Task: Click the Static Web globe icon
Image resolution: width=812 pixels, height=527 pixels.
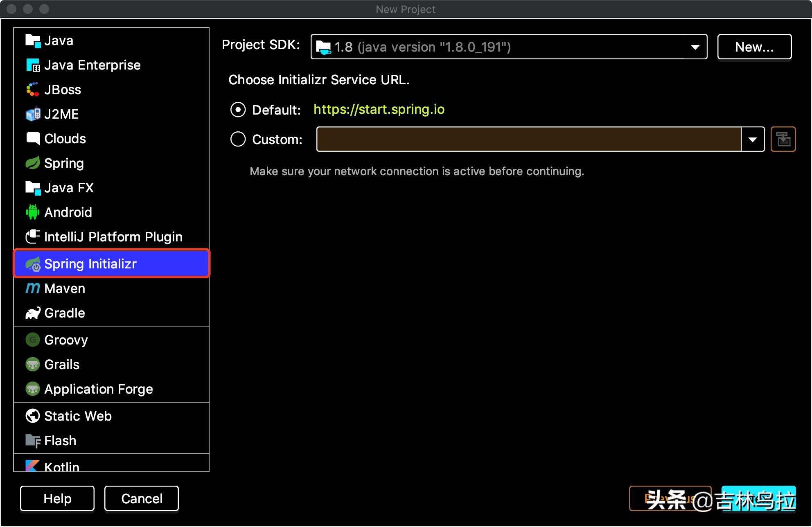Action: [x=32, y=416]
